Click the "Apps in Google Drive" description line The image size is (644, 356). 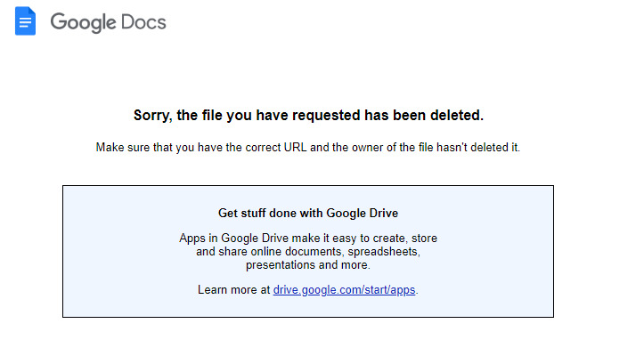coord(307,239)
